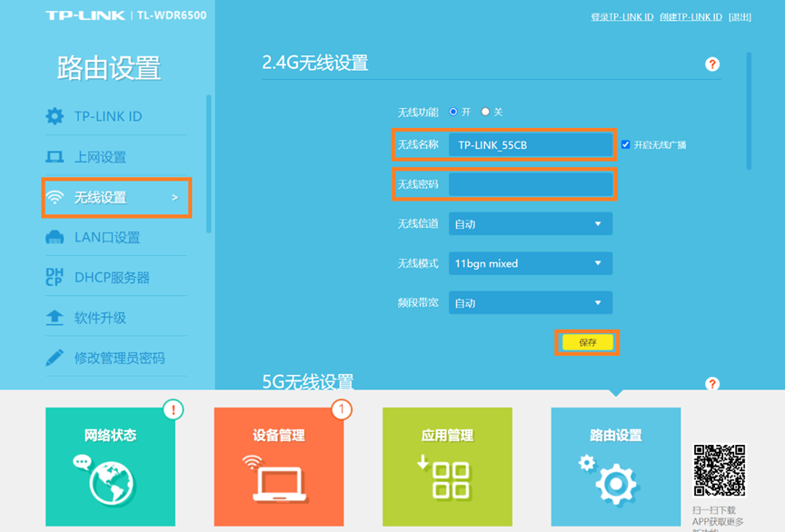The width and height of the screenshot is (785, 532).
Task: Click the 修改管理员密码 pencil icon
Action: coord(55,358)
